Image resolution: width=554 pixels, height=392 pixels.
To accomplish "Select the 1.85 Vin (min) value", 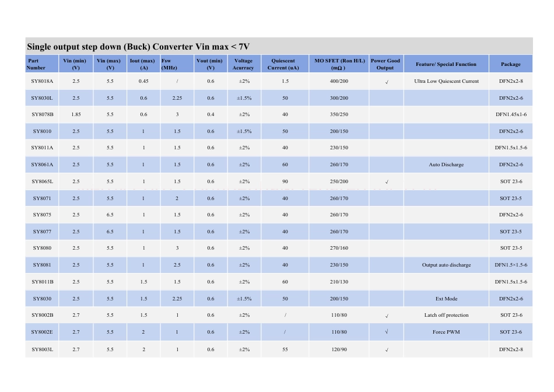I will [76, 114].
